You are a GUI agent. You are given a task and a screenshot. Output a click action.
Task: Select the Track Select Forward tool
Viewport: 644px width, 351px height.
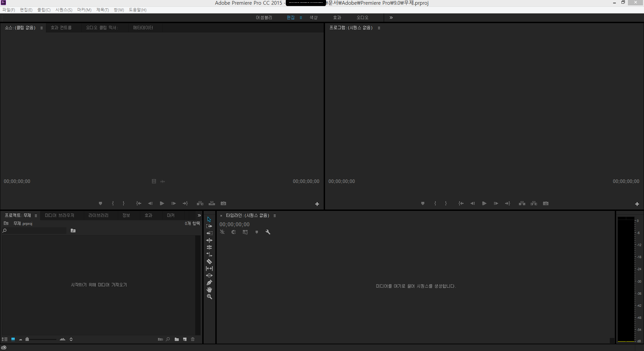pyautogui.click(x=209, y=226)
